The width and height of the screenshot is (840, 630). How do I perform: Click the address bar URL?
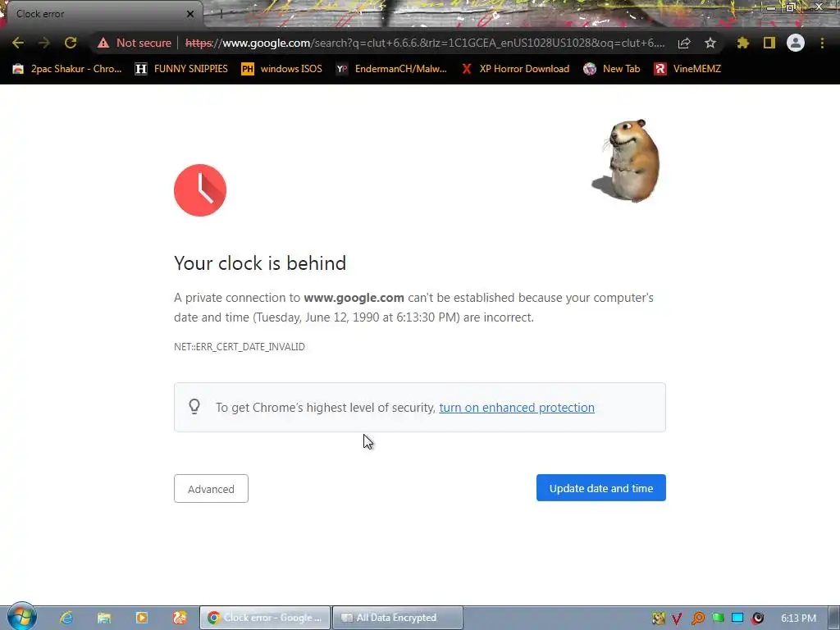coord(425,43)
